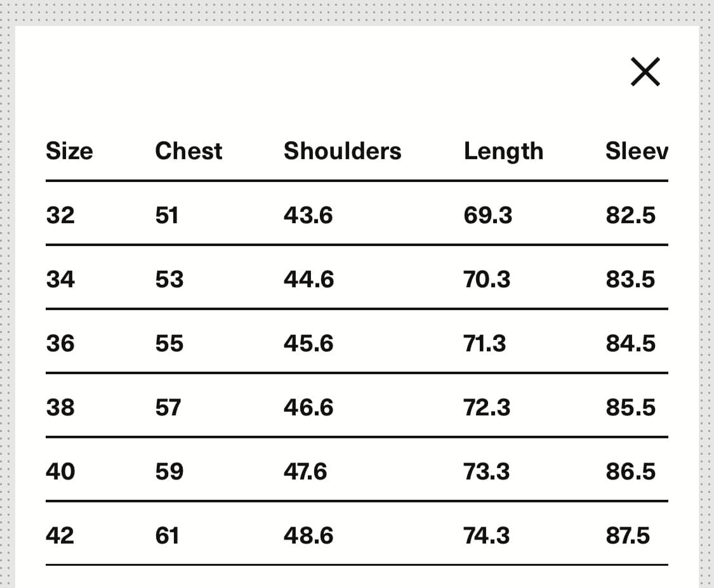
Task: Select size 34 in the table
Action: click(x=60, y=279)
